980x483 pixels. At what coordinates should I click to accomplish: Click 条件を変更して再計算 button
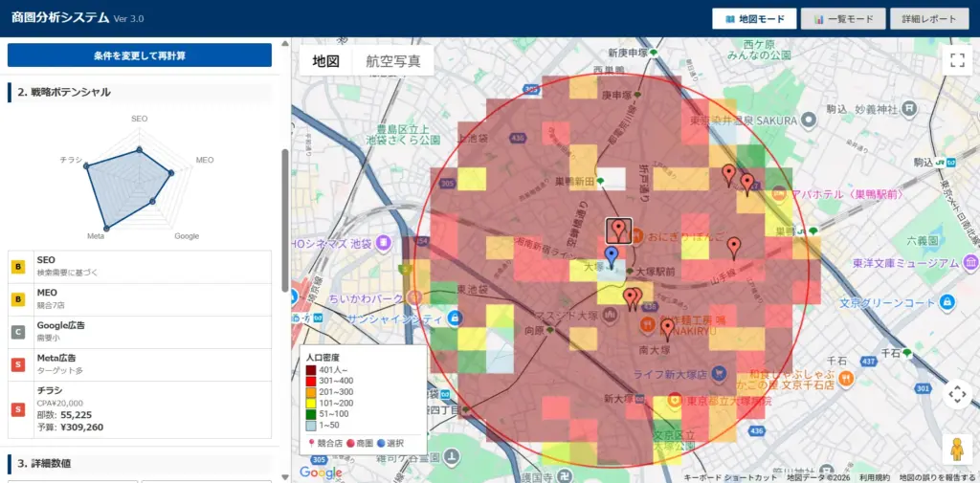click(x=140, y=55)
